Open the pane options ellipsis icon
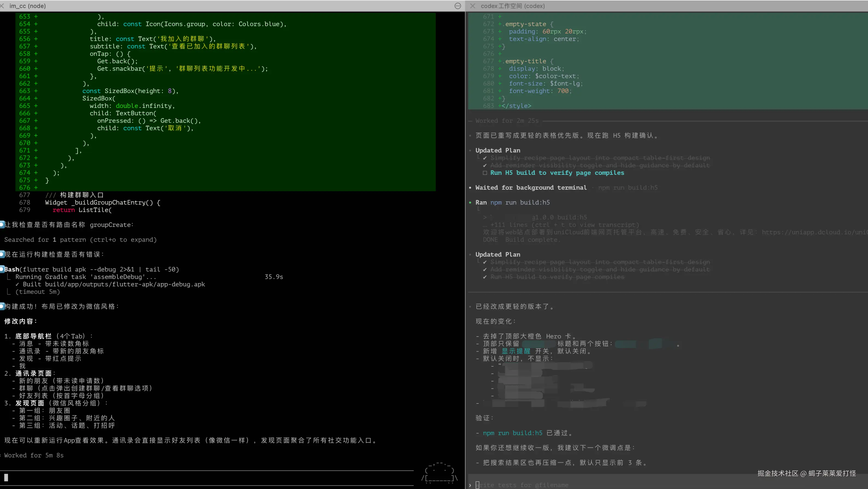 pos(458,6)
